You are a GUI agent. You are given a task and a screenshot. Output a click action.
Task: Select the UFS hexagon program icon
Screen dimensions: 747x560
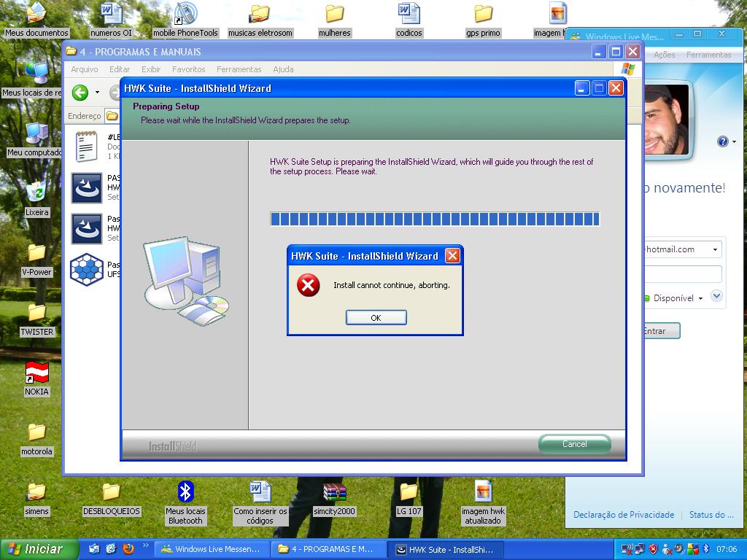click(x=86, y=270)
